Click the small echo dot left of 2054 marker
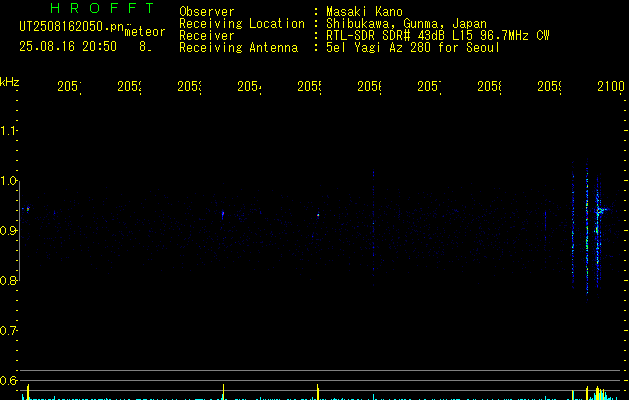Image resolution: width=629 pixels, height=400 pixels. 223,215
